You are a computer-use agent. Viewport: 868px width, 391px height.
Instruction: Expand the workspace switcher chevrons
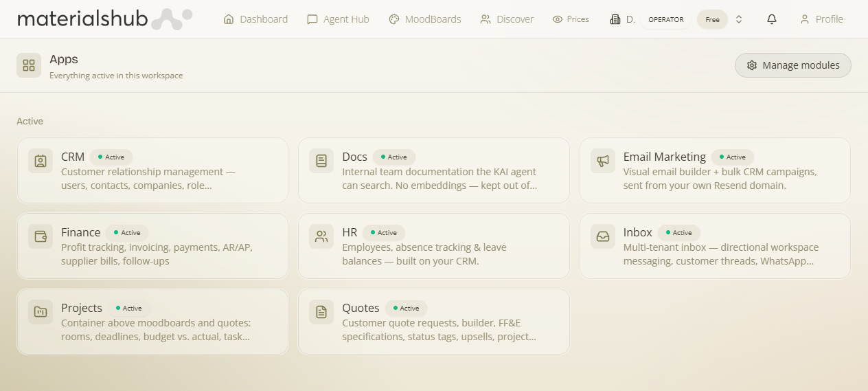[739, 19]
